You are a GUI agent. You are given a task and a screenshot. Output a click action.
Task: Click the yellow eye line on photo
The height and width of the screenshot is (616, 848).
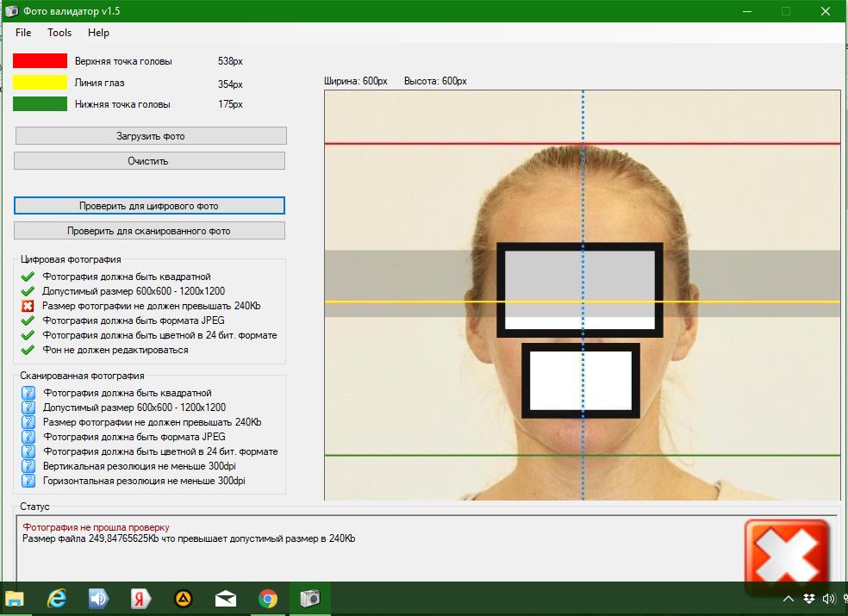(583, 302)
